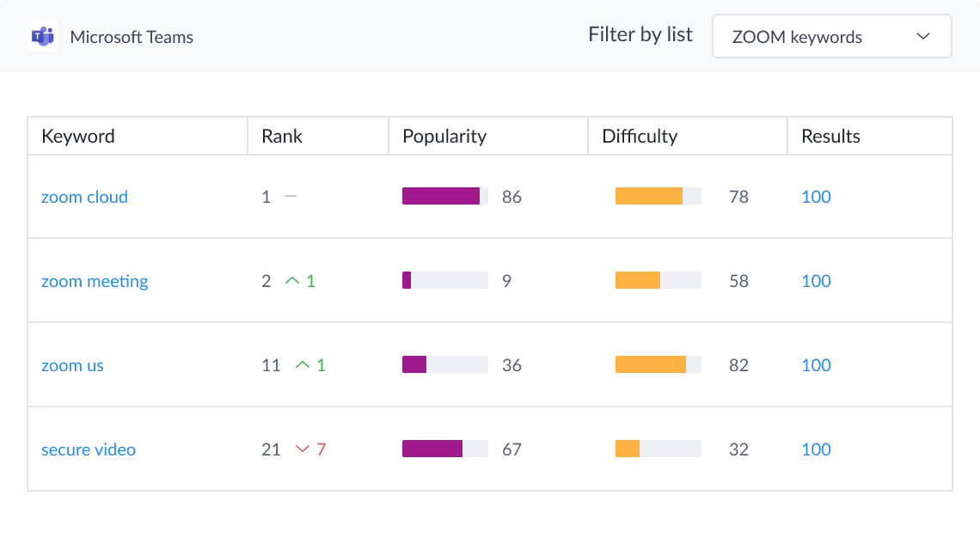Screen dimensions: 980x550
Task: Click the no-change dash for zoom cloud
Action: click(x=291, y=197)
